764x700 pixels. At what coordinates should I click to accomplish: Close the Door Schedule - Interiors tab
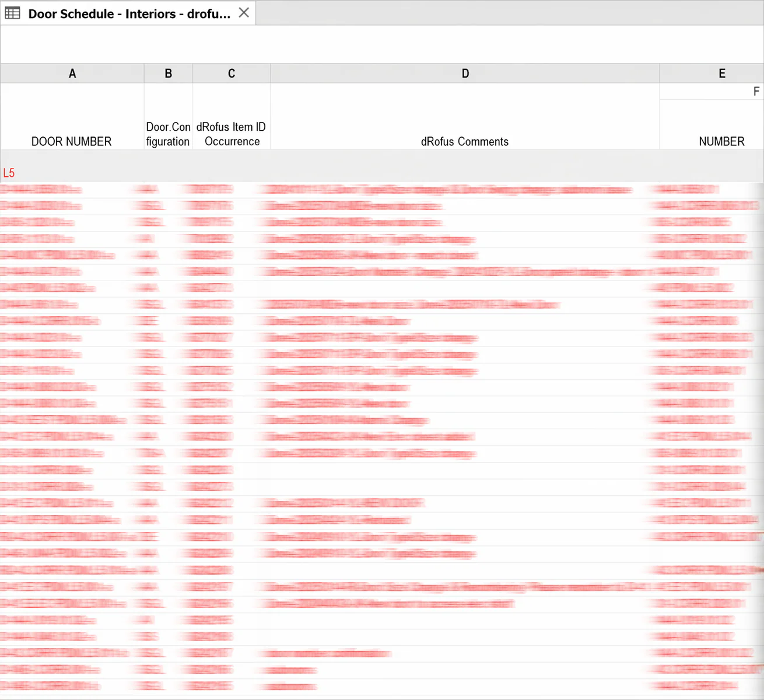[244, 13]
